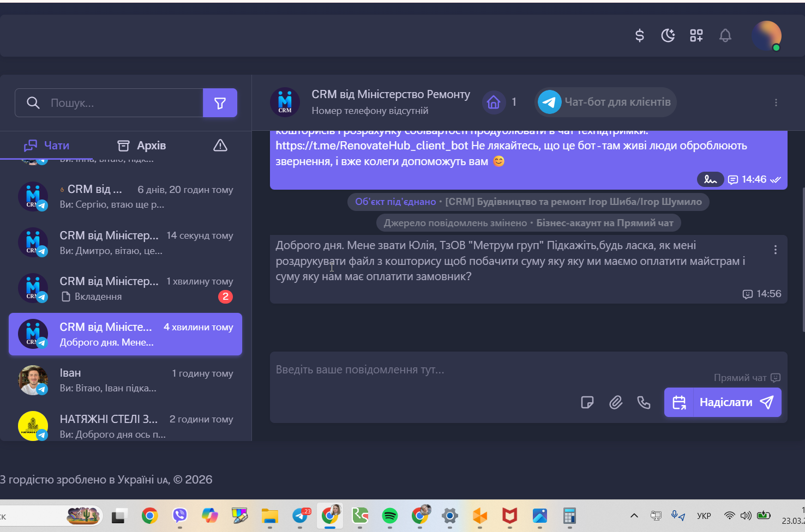Open the Photos taskbar icon

click(539, 516)
